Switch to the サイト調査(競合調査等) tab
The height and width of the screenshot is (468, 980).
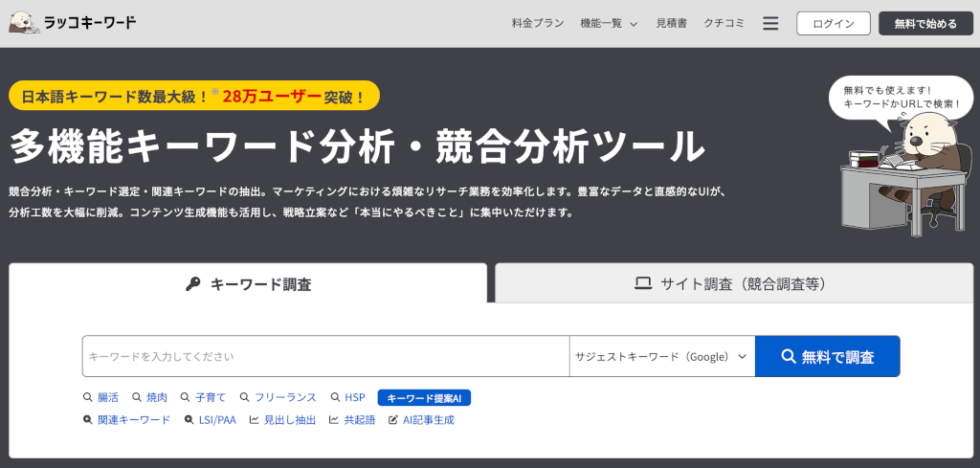(734, 283)
